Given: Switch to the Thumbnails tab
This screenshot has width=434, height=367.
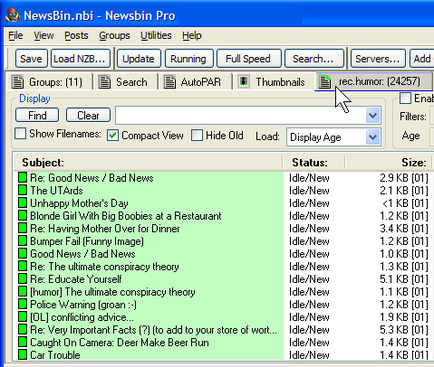Looking at the screenshot, I should (x=273, y=82).
